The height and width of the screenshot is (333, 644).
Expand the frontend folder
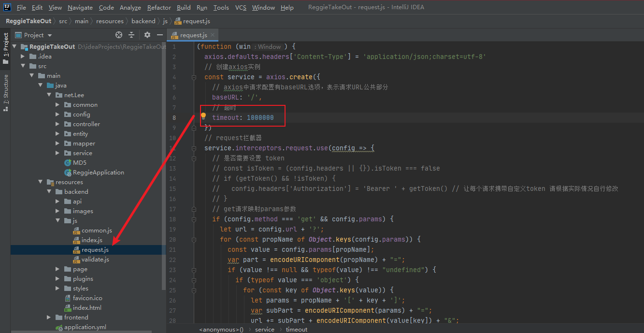click(49, 318)
